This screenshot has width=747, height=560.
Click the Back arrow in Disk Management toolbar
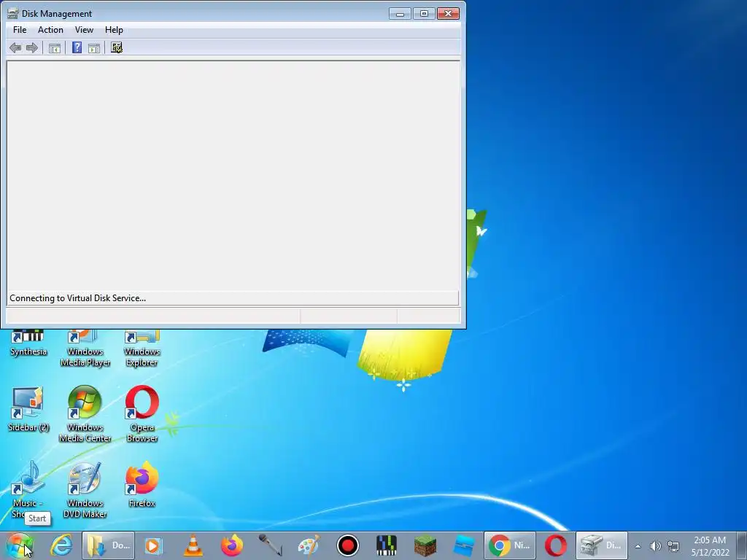point(15,47)
